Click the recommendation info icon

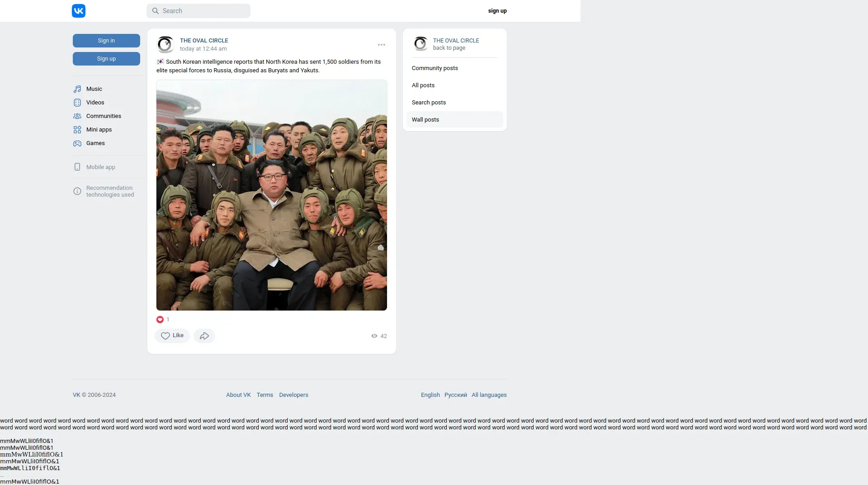(77, 191)
